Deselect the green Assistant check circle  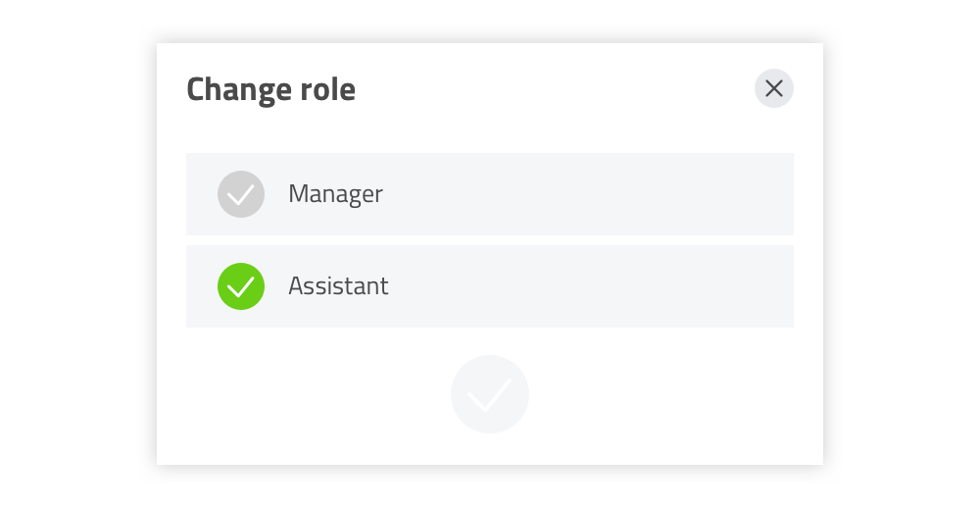(241, 286)
